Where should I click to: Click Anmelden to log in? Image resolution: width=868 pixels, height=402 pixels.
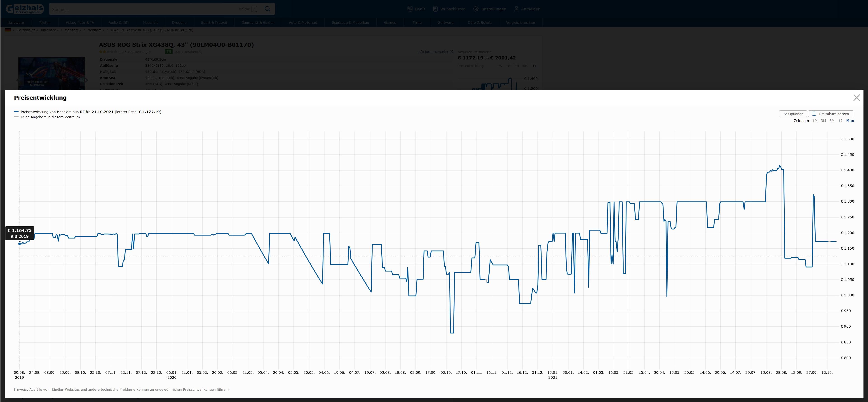(x=527, y=9)
